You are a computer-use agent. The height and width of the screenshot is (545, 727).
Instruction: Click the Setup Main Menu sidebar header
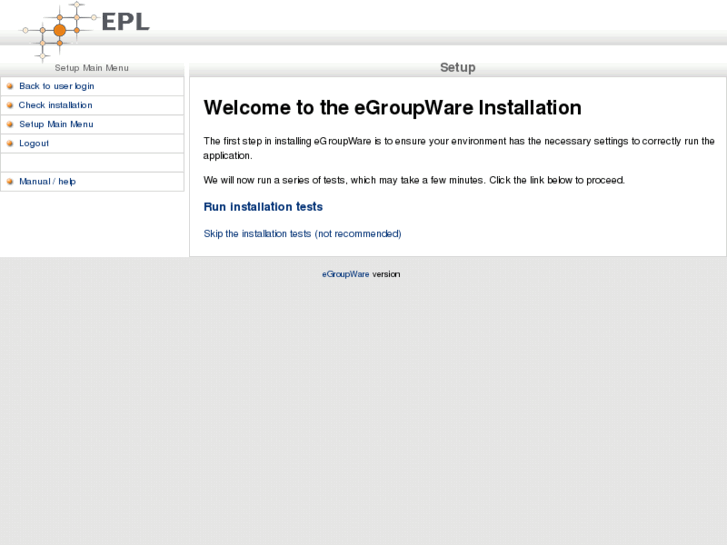tap(92, 68)
